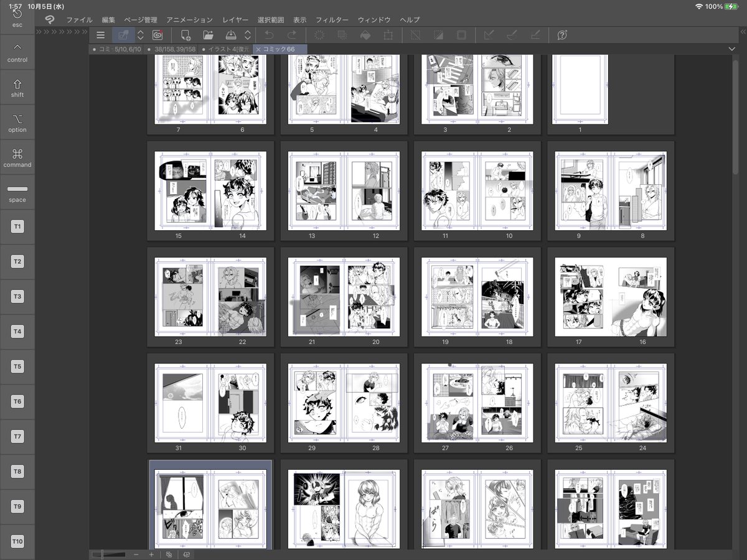Toggle Show Selection Border icon
The height and width of the screenshot is (560, 747).
pyautogui.click(x=461, y=35)
